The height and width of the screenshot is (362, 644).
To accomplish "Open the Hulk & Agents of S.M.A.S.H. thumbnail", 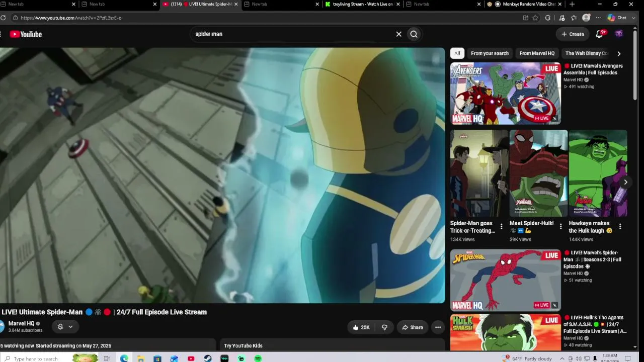I will pos(505,332).
